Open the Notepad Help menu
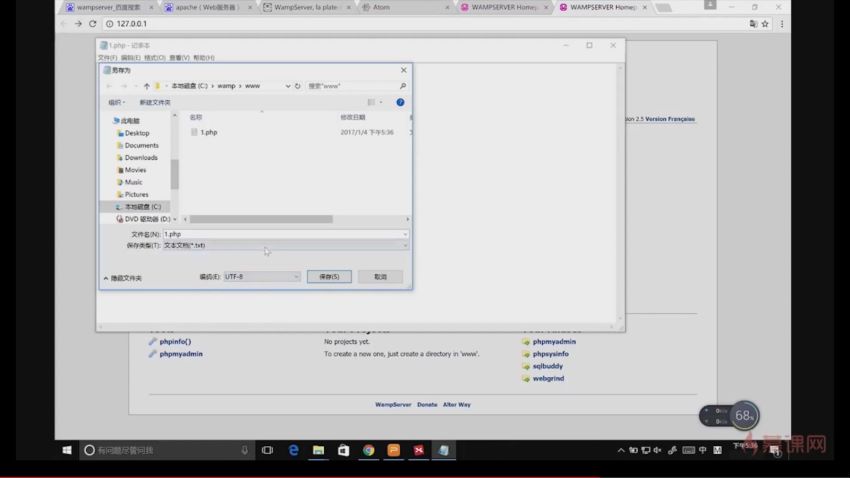 (204, 57)
